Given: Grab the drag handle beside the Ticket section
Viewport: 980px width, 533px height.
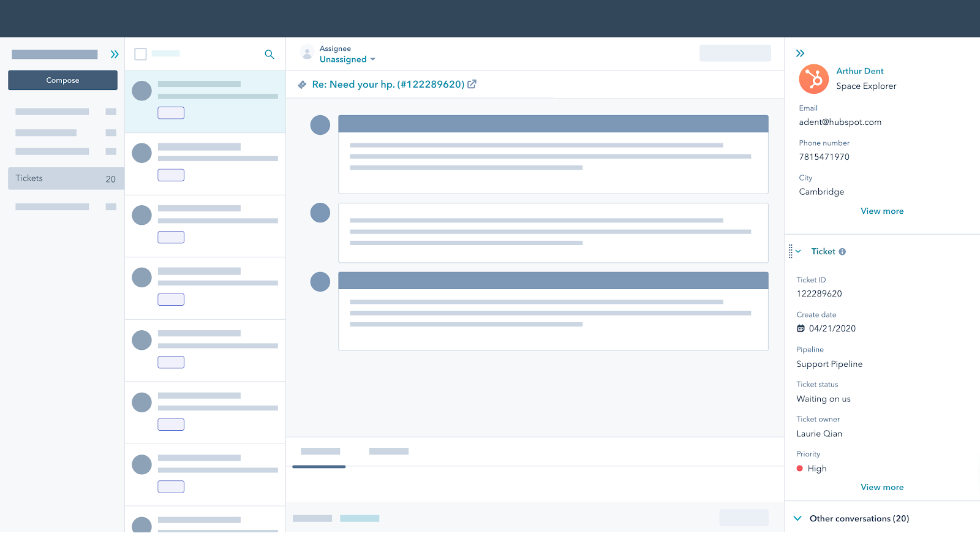Looking at the screenshot, I should pyautogui.click(x=791, y=251).
